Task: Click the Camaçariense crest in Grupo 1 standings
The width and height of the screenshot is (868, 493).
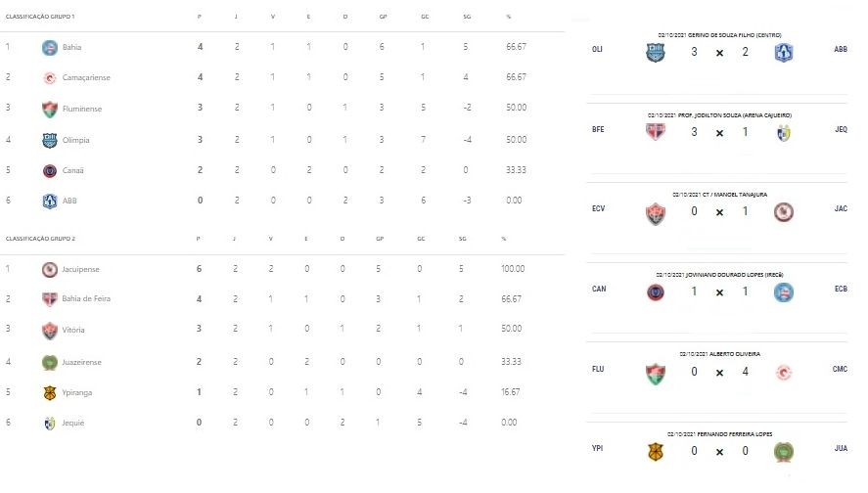Action: [x=49, y=78]
